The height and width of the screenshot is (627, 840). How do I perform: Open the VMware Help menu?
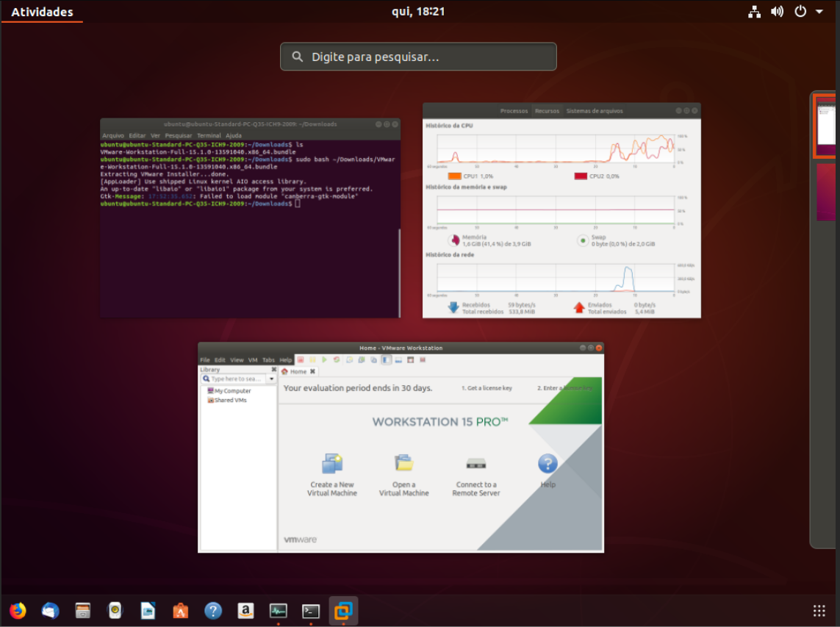point(286,360)
